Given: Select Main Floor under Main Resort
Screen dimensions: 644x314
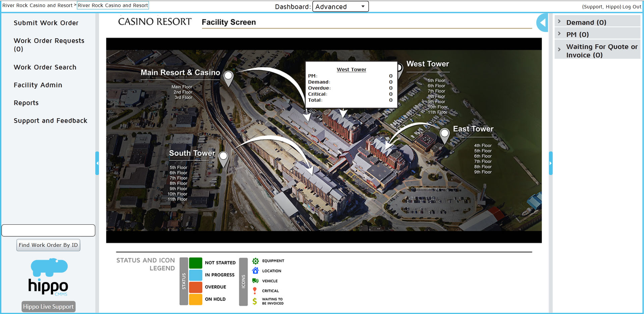Looking at the screenshot, I should 182,87.
